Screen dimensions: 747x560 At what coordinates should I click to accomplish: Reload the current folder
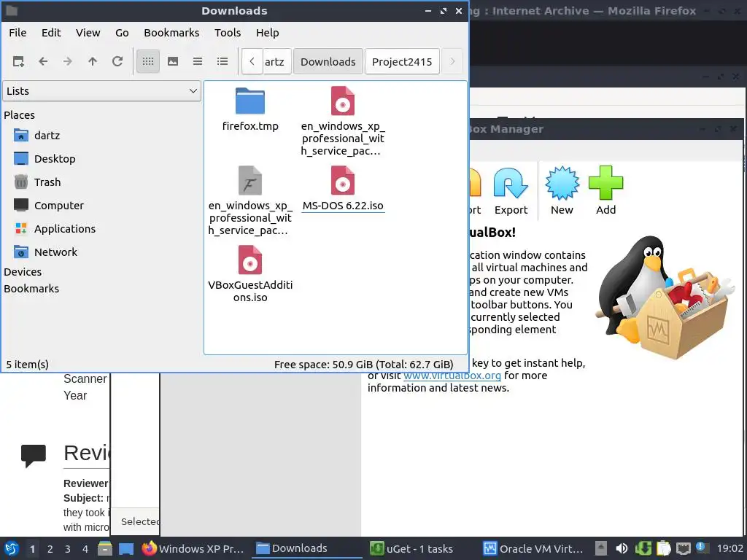(x=117, y=61)
